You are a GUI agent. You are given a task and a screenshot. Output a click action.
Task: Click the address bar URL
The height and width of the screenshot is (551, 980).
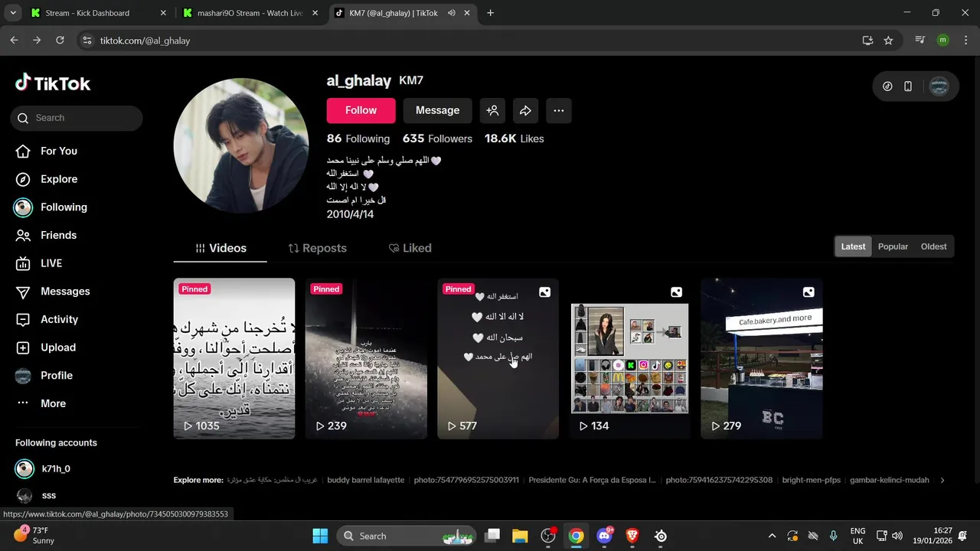pyautogui.click(x=145, y=41)
